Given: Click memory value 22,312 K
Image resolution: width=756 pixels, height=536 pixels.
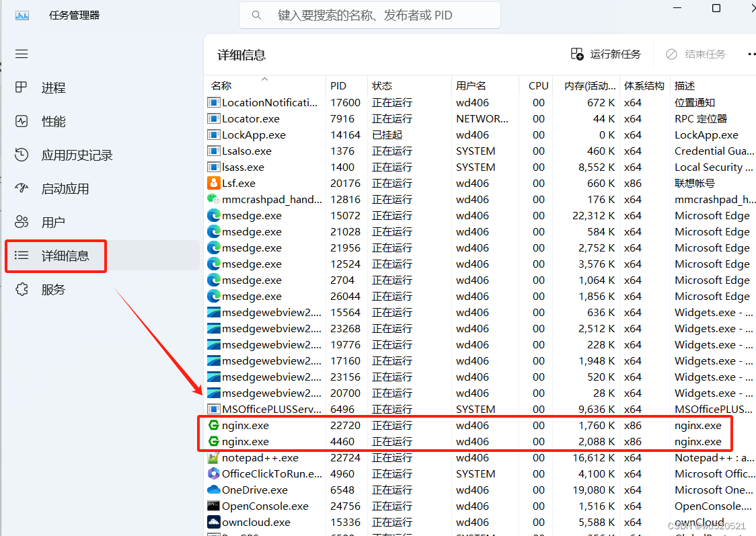Looking at the screenshot, I should [x=593, y=215].
